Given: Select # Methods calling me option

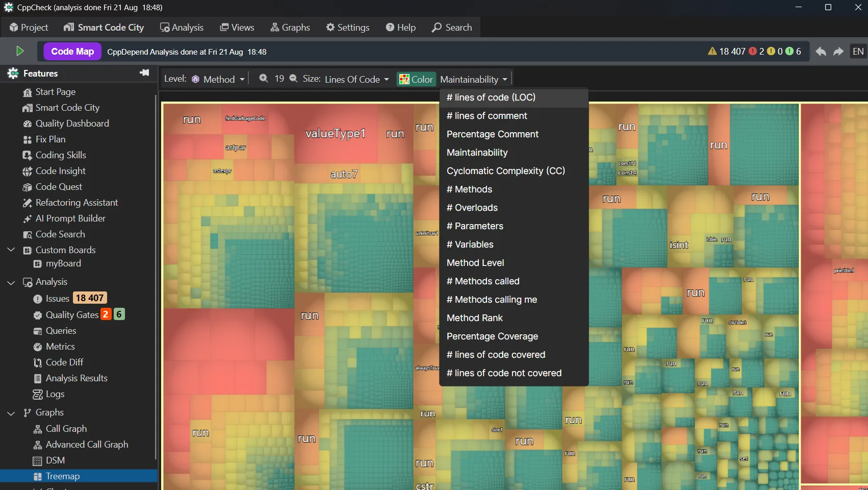Looking at the screenshot, I should click(514, 300).
